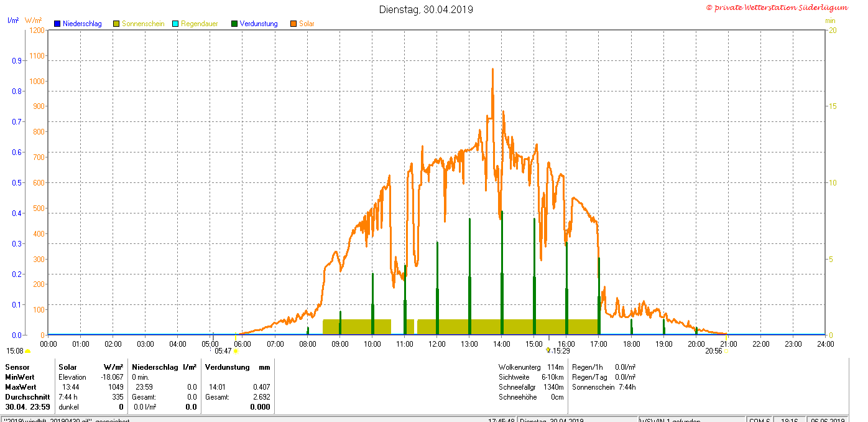The image size is (868, 422).
Task: Click the orange W/m² axis unit label
Action: (x=33, y=21)
